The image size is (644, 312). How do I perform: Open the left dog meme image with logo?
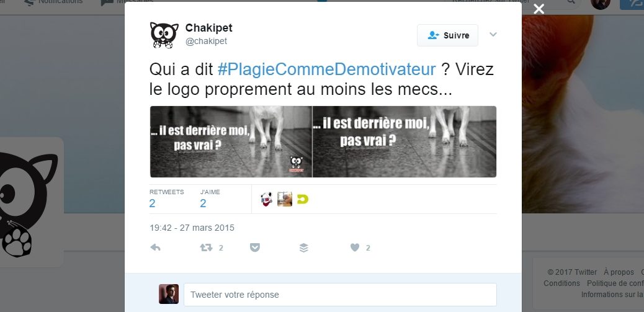tap(231, 141)
